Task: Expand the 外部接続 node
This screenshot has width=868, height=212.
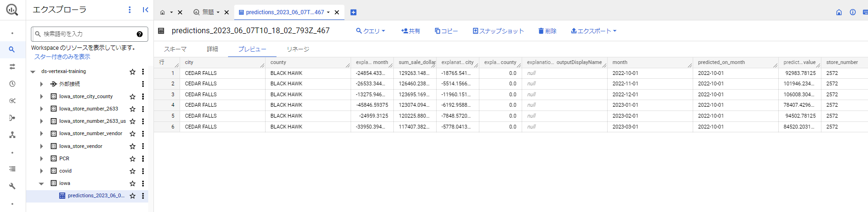Action: (41, 84)
